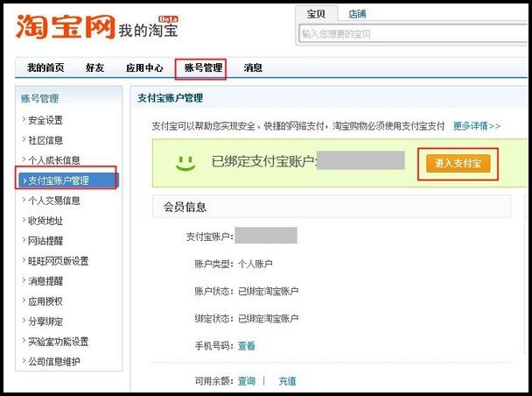Select the 宝贝 search tab
This screenshot has height=396, width=532.
[x=317, y=14]
